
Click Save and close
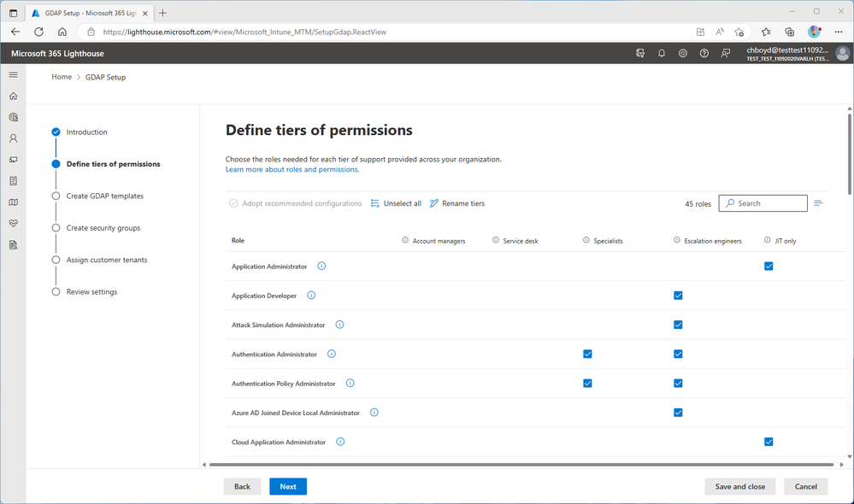coord(740,487)
